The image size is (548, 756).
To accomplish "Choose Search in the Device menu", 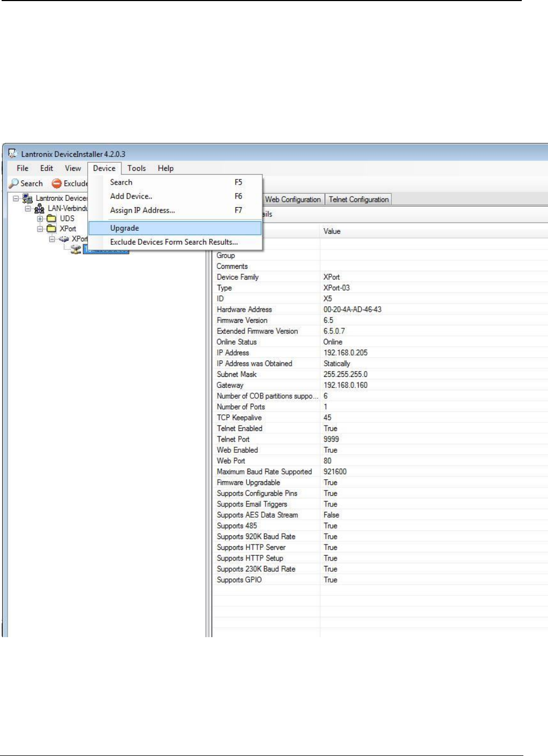I will [x=175, y=182].
